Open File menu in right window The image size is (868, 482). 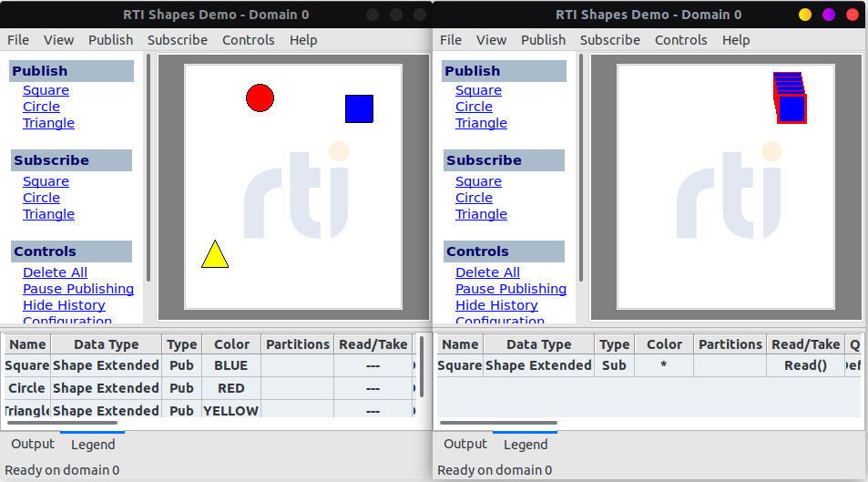click(x=451, y=40)
